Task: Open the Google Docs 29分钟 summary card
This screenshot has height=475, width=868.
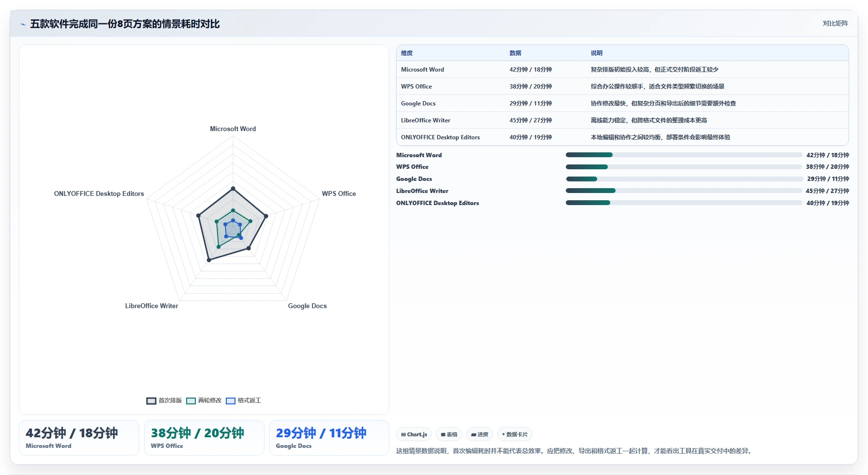Action: tap(329, 438)
